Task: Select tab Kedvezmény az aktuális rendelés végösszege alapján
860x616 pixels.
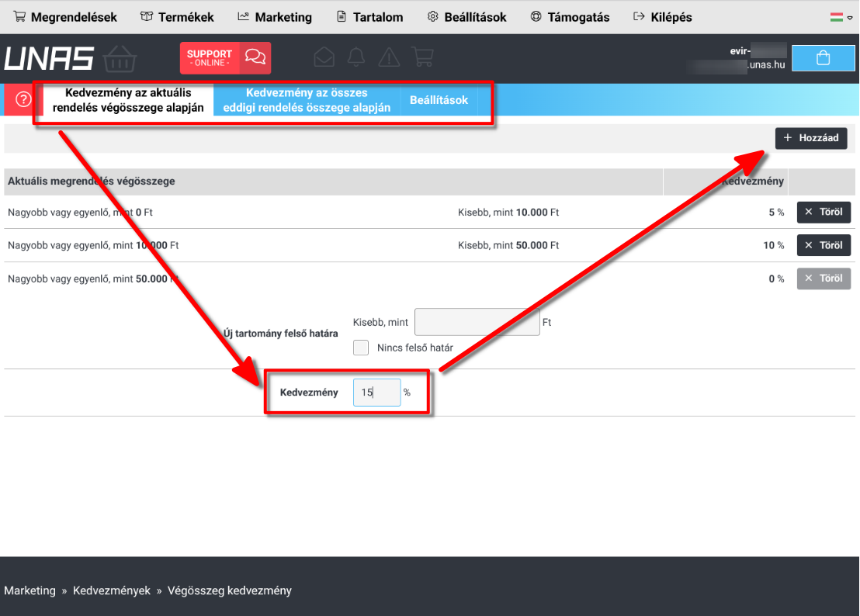Action: (128, 100)
